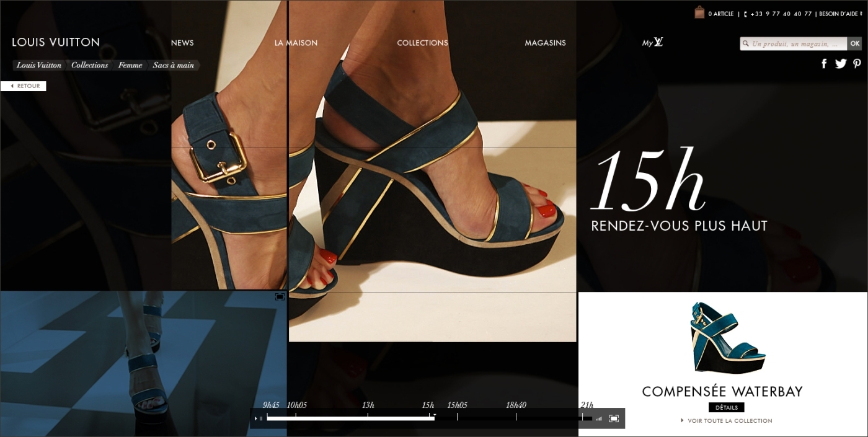Click the COMPENSÉE WATERBAY product title
868x437 pixels.
click(722, 392)
